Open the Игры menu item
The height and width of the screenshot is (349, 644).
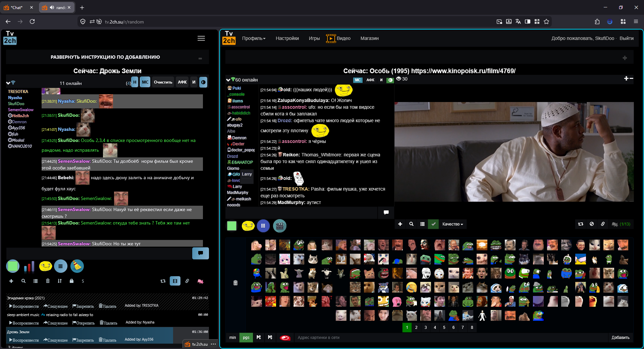pyautogui.click(x=314, y=38)
